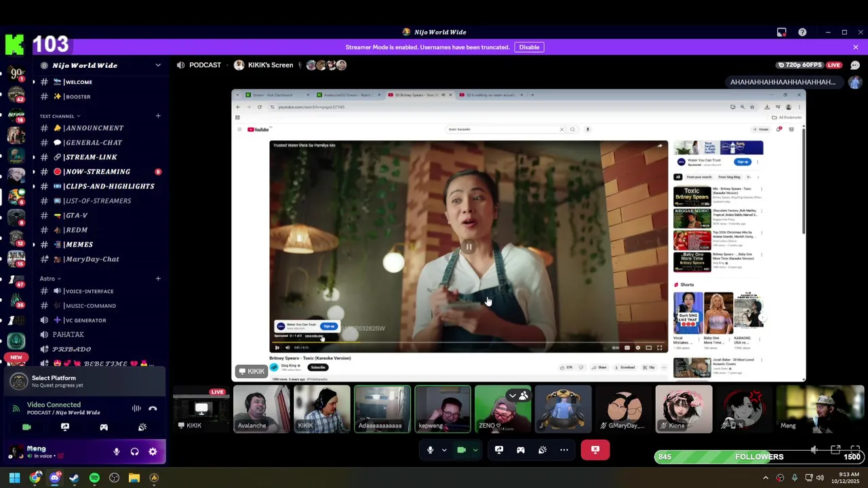Open OBS Studio from the taskbar

pos(114,478)
